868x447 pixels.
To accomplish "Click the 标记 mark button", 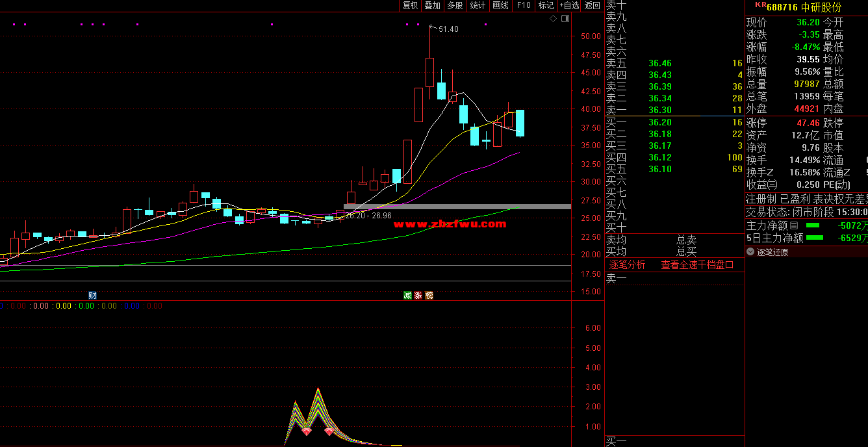I will (546, 5).
